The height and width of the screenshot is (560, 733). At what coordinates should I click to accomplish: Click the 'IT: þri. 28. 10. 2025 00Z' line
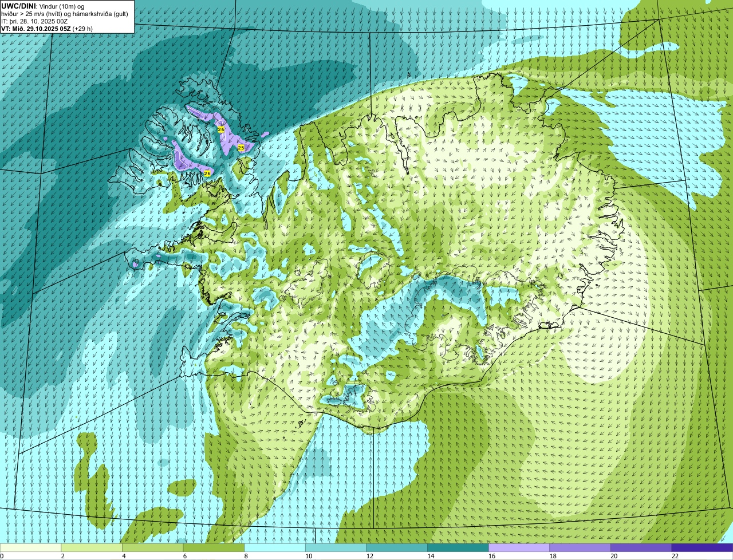point(34,21)
